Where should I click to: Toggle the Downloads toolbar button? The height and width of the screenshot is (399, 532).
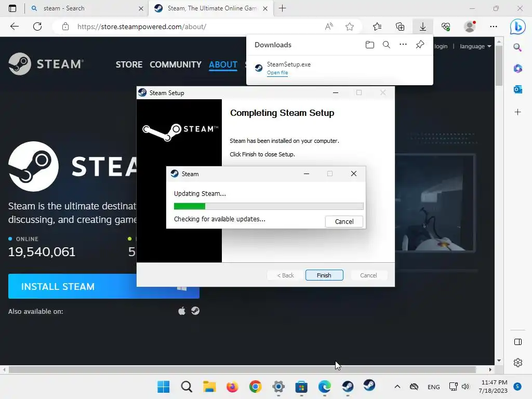[x=423, y=26]
